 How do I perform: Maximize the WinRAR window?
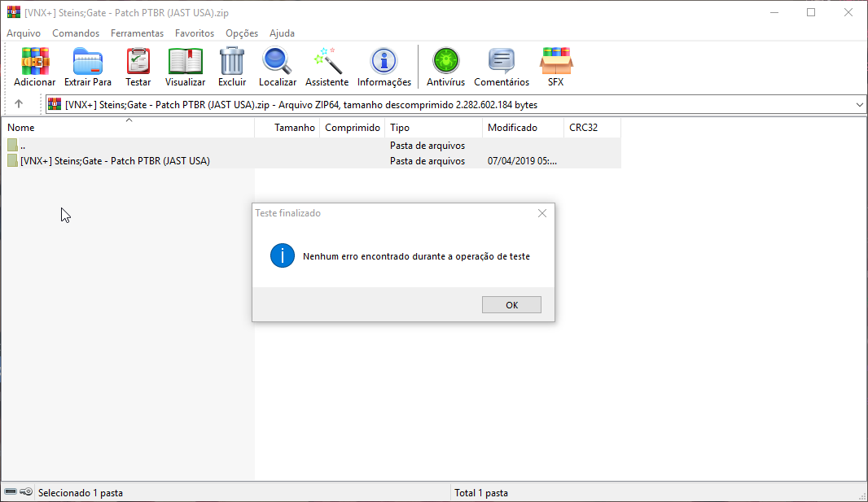811,12
